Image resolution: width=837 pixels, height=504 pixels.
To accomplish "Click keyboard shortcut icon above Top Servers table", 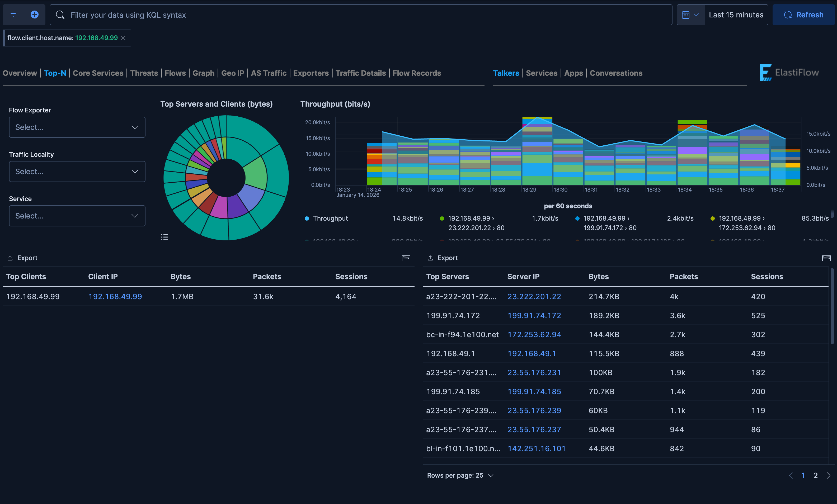I will [826, 258].
